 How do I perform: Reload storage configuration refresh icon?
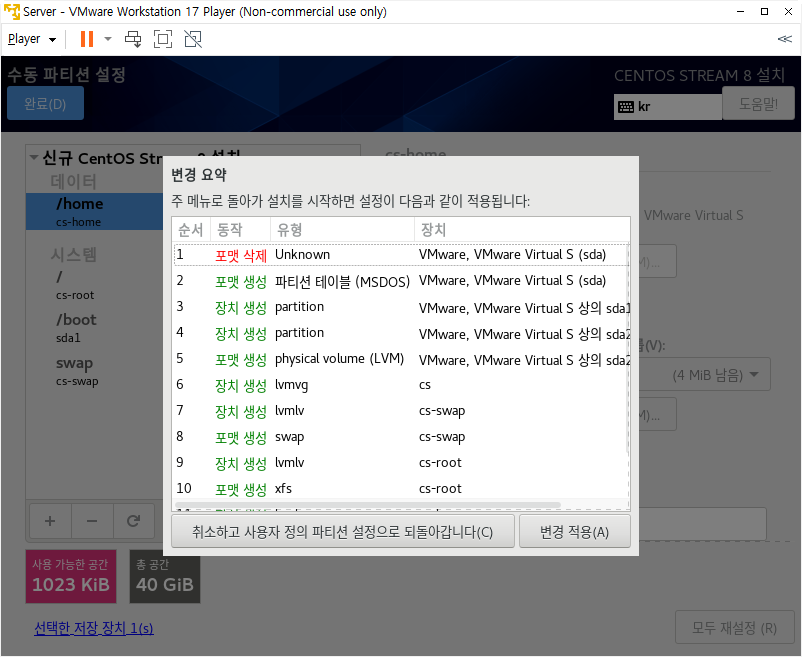133,521
